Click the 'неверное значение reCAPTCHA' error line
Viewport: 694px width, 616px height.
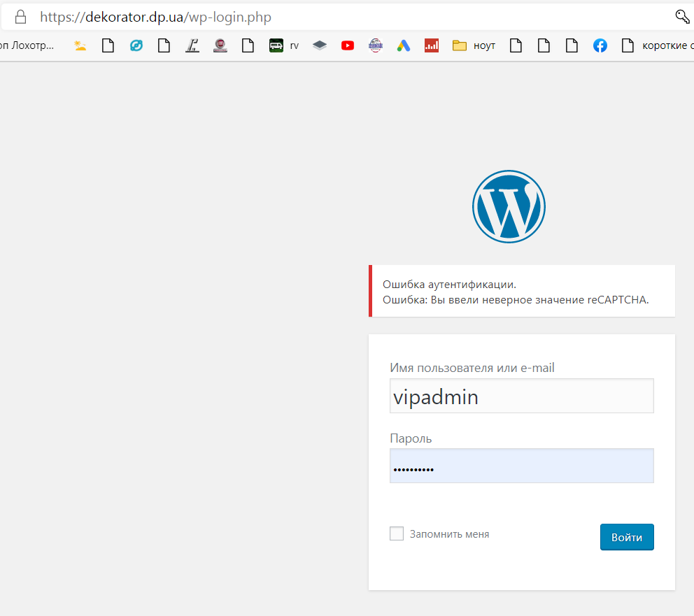tap(516, 300)
